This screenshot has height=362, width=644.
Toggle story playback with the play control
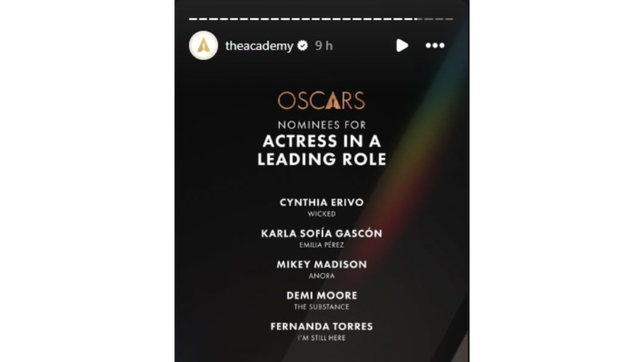pyautogui.click(x=402, y=46)
